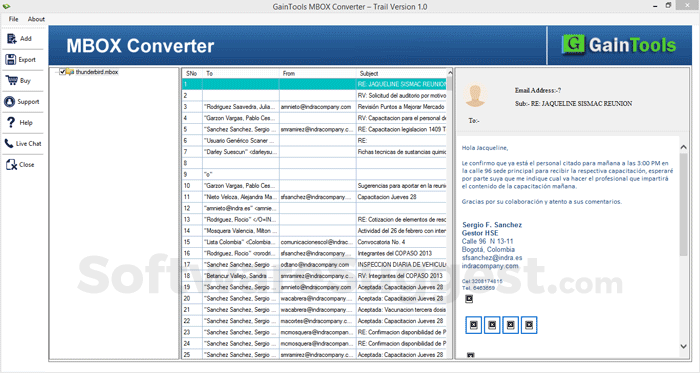Screen dimensions: 700x373
Task: Click the Help question mark icon
Action: pos(11,122)
